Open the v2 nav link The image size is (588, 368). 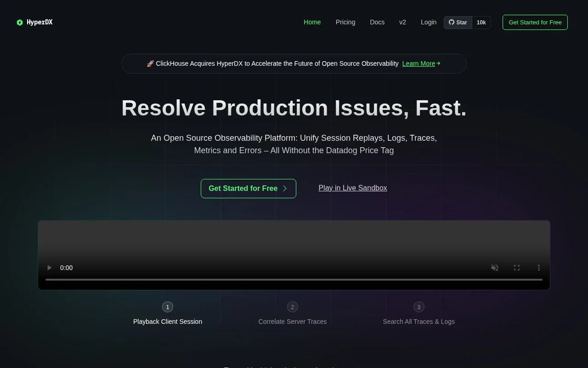tap(403, 22)
